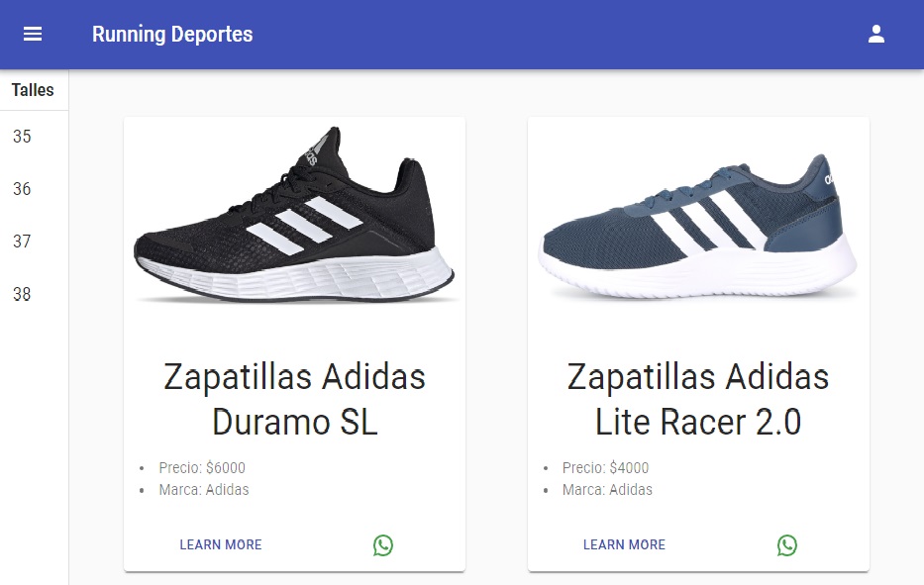924x585 pixels.
Task: Click LEARN MORE for Zapatillas Adidas Duramo SL
Action: coord(220,544)
